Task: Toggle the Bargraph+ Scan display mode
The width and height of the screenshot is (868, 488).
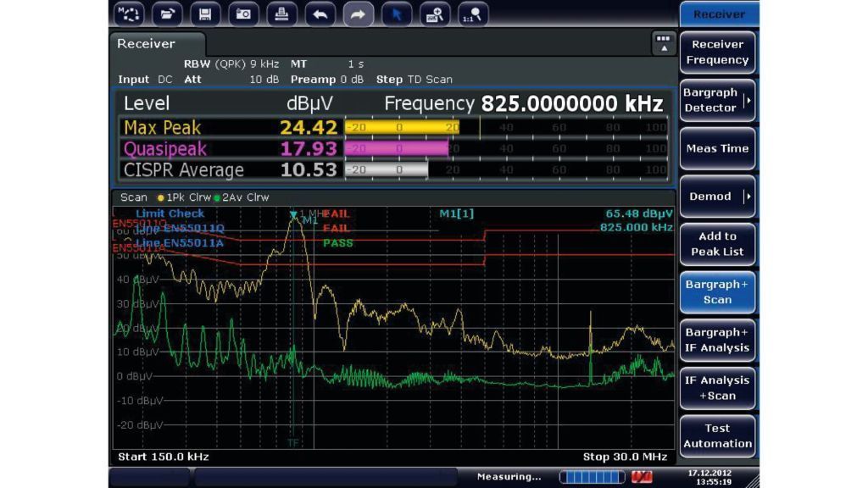Action: (717, 292)
